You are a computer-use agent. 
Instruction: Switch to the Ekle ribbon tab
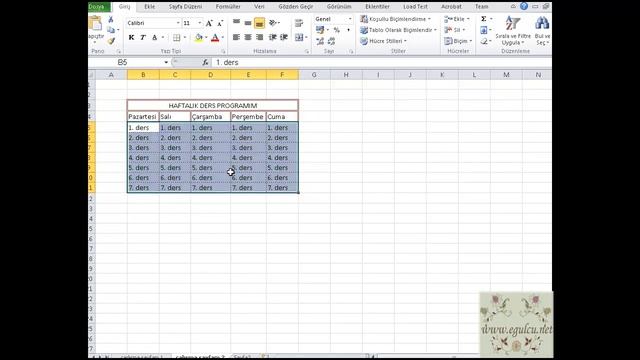point(149,7)
